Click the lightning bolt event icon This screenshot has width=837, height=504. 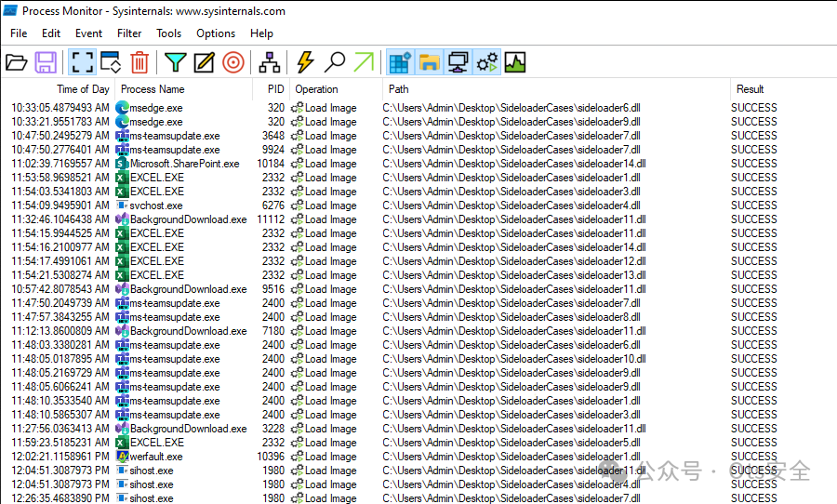[305, 62]
